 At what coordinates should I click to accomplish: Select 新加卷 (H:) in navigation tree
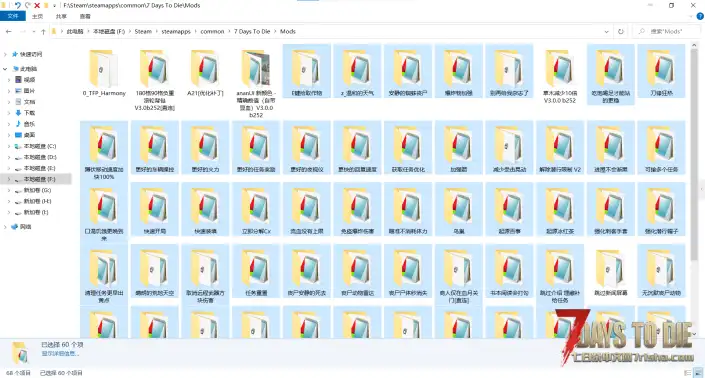37,201
